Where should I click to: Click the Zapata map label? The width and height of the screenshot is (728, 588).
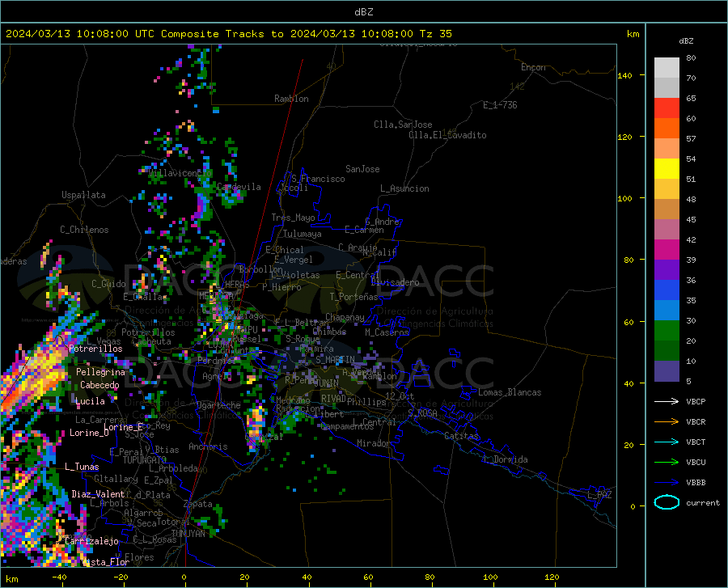click(198, 504)
